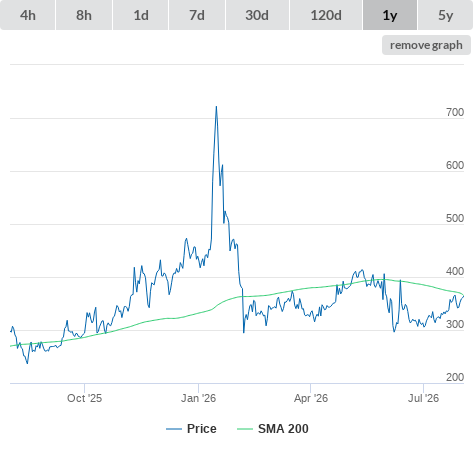Viewport: 474px width, 455px height.
Task: Click the price peak above 700
Action: click(216, 107)
